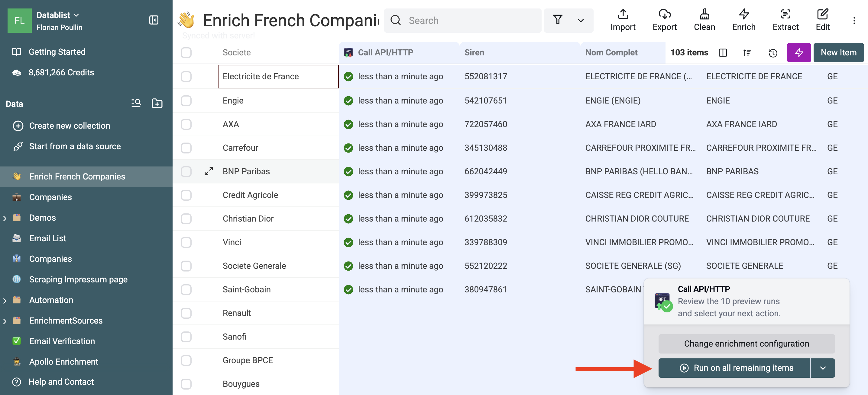The height and width of the screenshot is (395, 868).
Task: Collapse the sidebar panel icon
Action: (154, 20)
